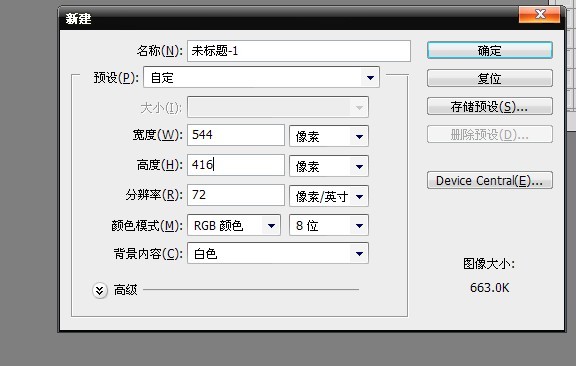
Task: Click the 名称 name input field
Action: 299,51
